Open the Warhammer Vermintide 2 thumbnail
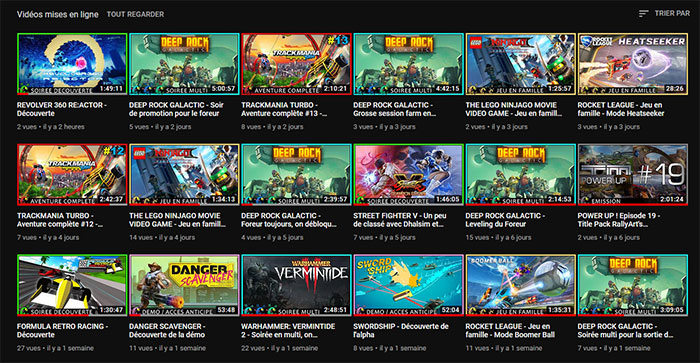 pyautogui.click(x=296, y=285)
